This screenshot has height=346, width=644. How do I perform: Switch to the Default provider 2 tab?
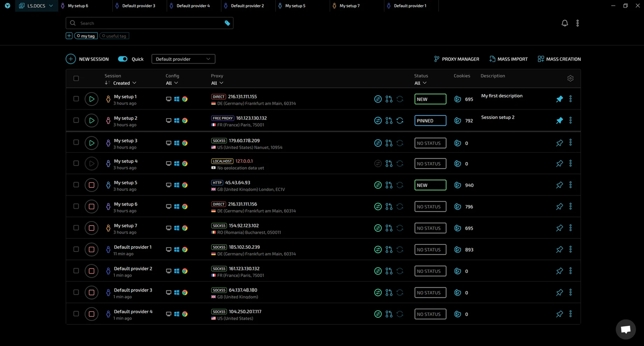point(247,6)
